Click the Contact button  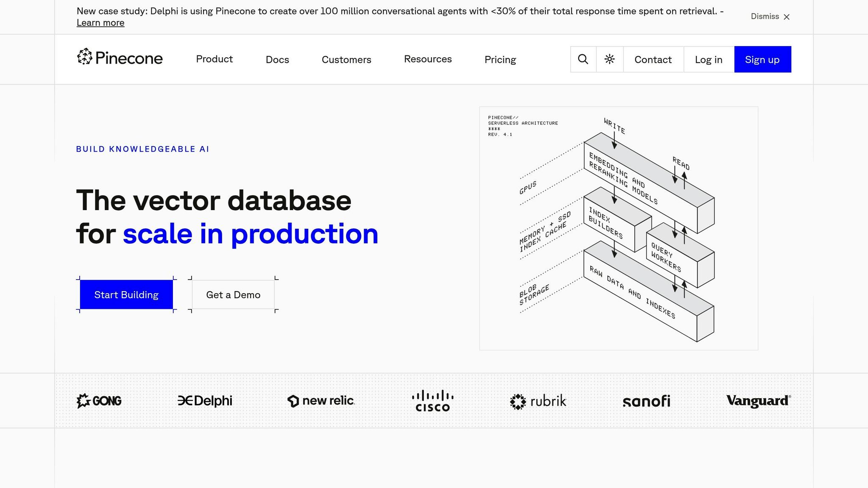(653, 59)
